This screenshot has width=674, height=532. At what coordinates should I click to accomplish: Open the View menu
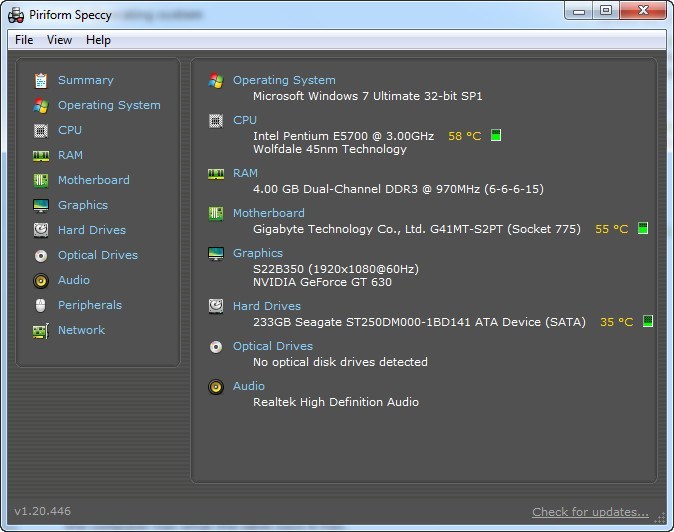(59, 40)
